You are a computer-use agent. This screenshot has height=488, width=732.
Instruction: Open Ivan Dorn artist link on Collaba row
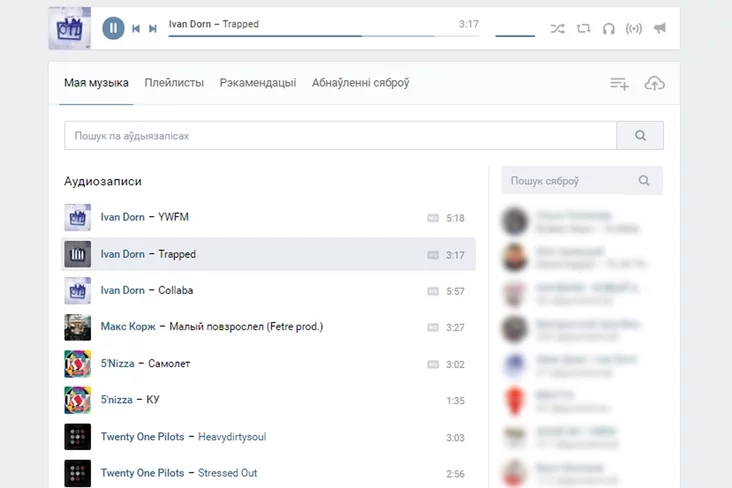tap(122, 290)
